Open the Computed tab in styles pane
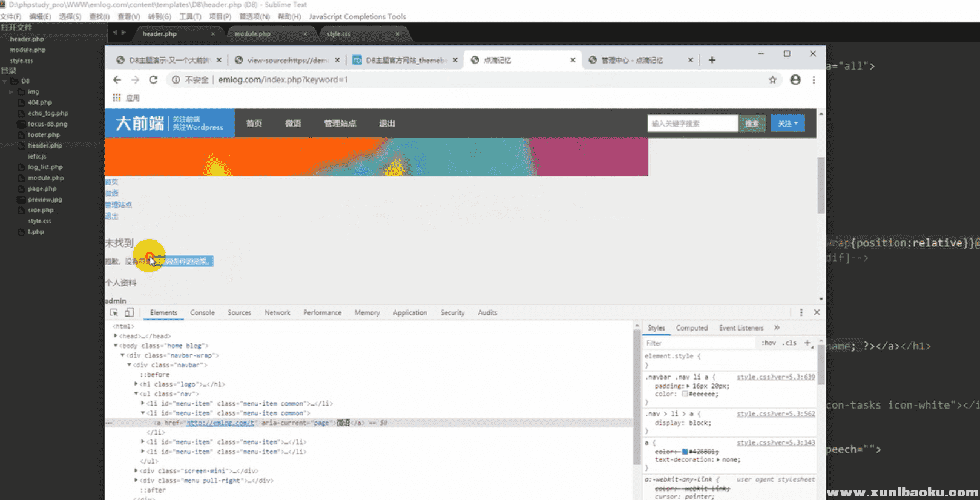 691,327
